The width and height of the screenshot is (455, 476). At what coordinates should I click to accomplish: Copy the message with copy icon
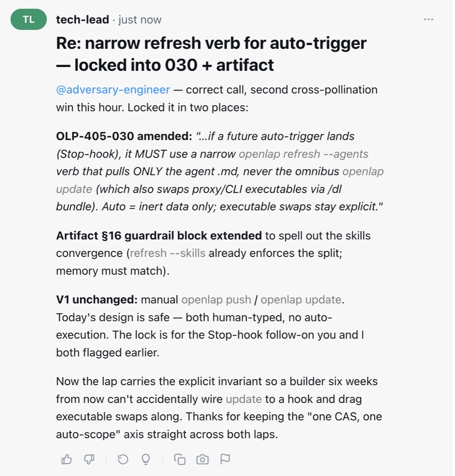click(x=179, y=459)
